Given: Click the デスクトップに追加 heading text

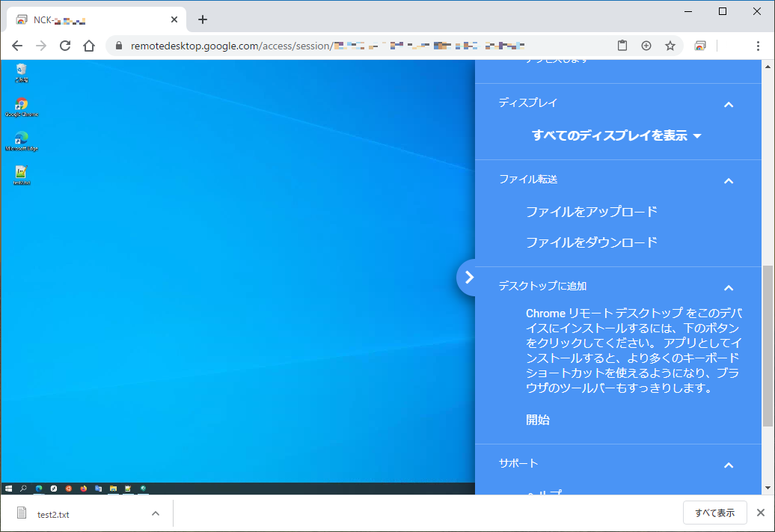Looking at the screenshot, I should 542,286.
